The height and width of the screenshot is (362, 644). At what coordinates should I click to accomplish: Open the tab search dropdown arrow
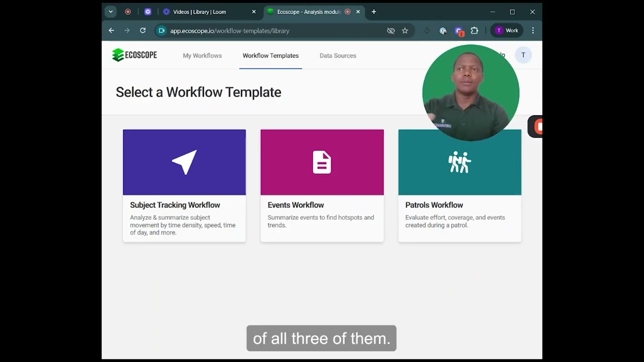[111, 12]
